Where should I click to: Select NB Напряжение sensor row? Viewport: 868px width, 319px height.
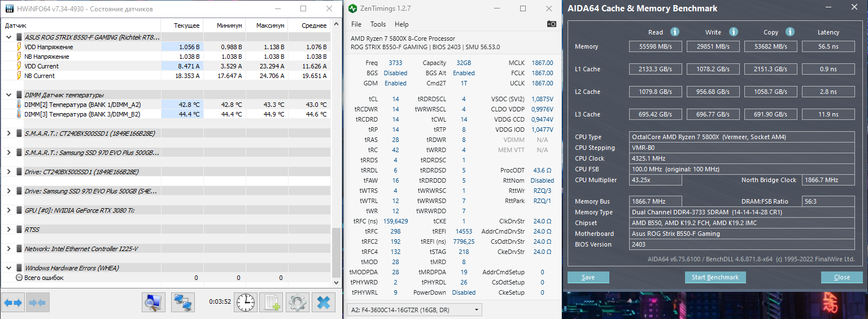167,57
